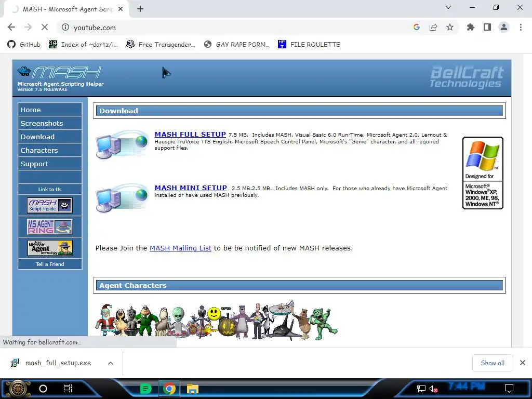The height and width of the screenshot is (399, 532).
Task: Click the MASH Script Inside badge
Action: 50,205
